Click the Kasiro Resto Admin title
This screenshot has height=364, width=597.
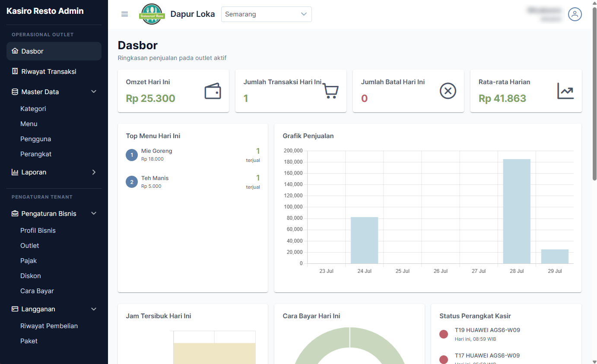click(x=45, y=11)
